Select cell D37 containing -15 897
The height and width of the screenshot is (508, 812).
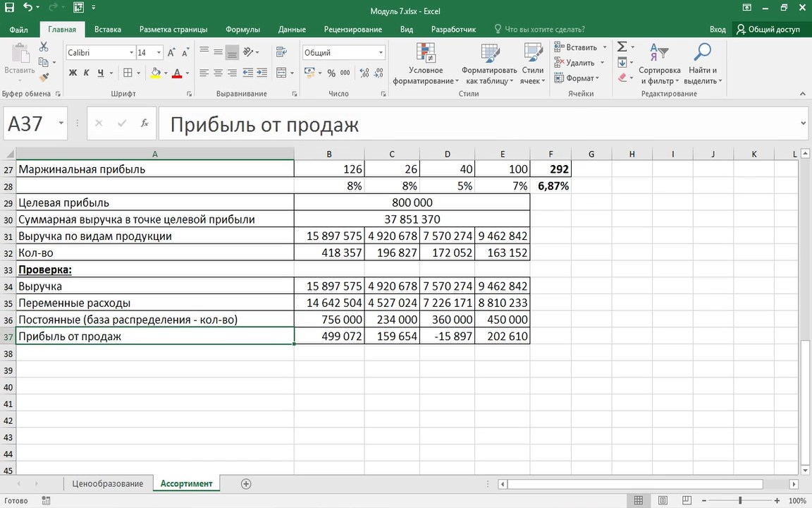tap(447, 337)
